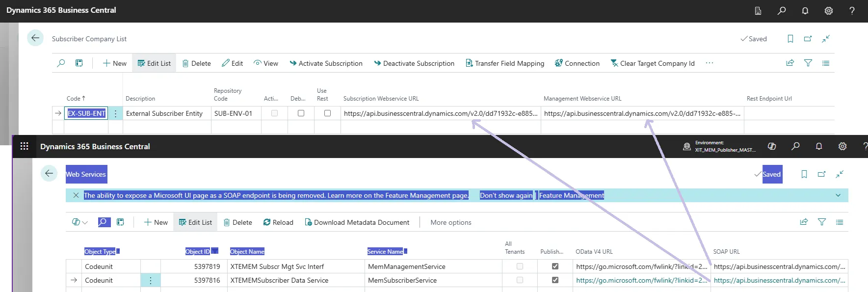Image resolution: width=868 pixels, height=292 pixels.
Task: Open the app launcher waffle icon
Action: coord(24,146)
